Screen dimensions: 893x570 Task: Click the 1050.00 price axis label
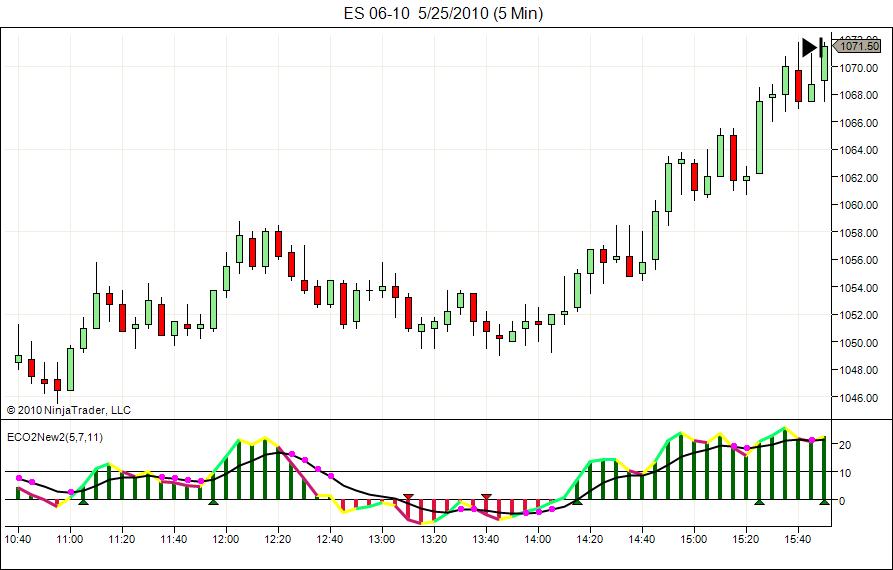(x=859, y=342)
